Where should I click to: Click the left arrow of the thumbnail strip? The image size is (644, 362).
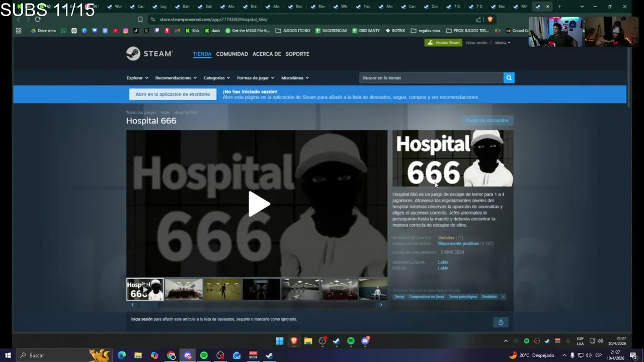pos(132,305)
